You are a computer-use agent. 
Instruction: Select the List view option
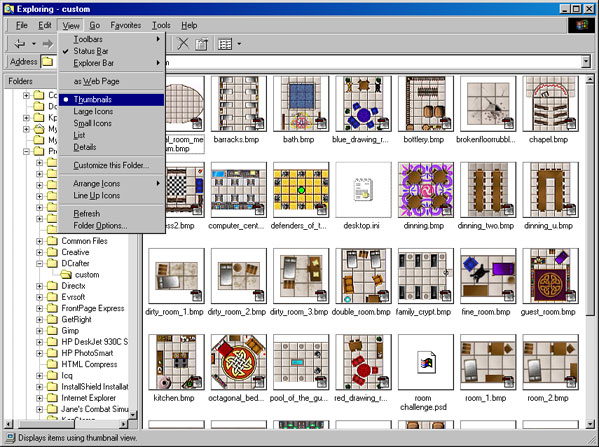pyautogui.click(x=112, y=135)
